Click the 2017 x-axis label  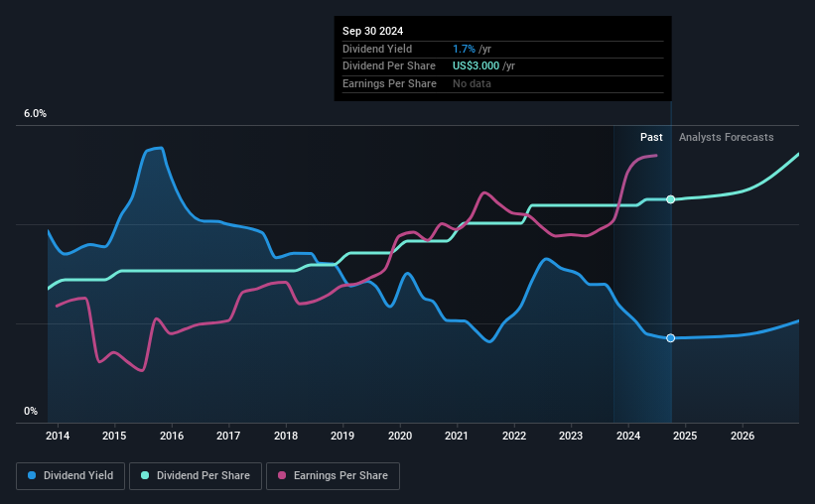coord(228,436)
